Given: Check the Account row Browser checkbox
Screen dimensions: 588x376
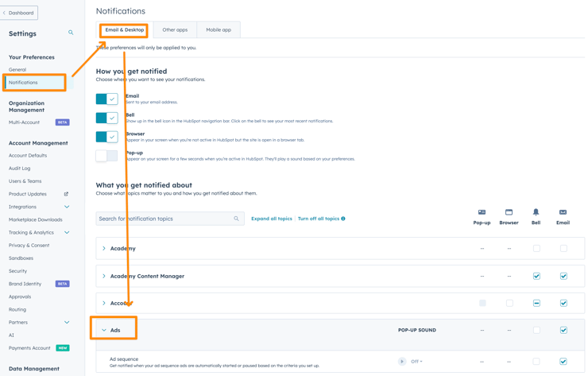Looking at the screenshot, I should coord(509,303).
